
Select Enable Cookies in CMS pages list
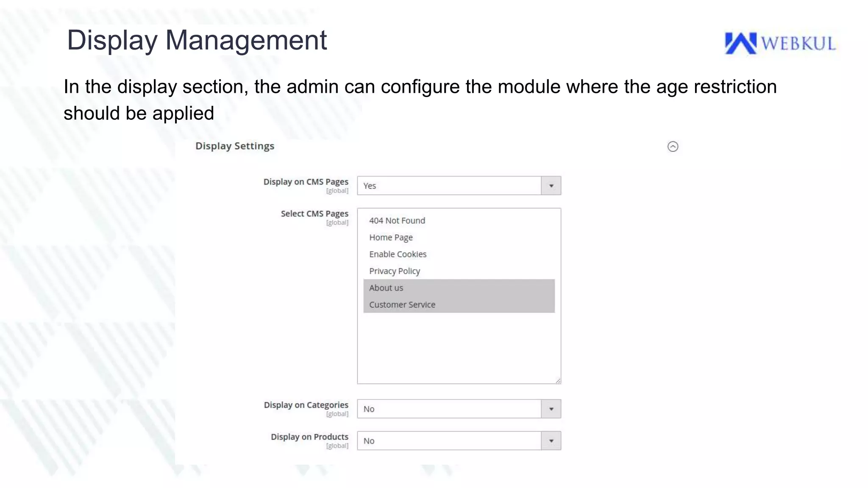(x=459, y=254)
